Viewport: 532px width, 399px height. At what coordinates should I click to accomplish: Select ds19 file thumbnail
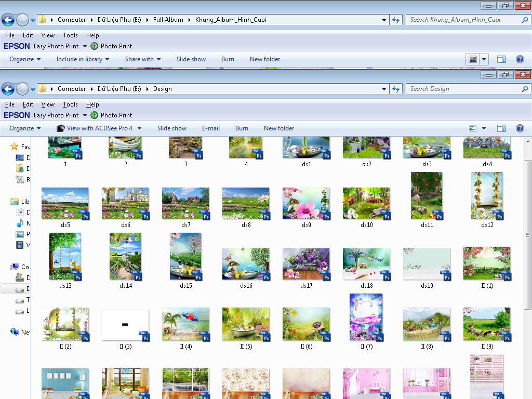[427, 264]
